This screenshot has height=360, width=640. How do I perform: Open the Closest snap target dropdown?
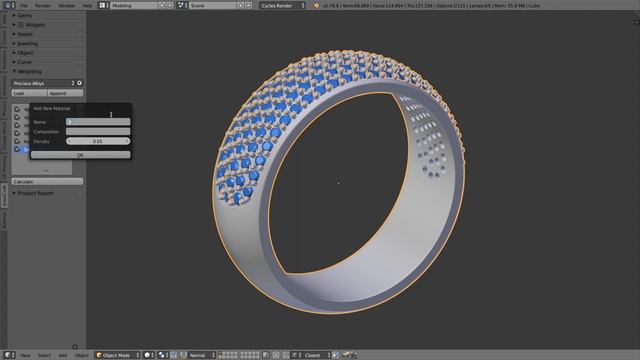click(317, 355)
